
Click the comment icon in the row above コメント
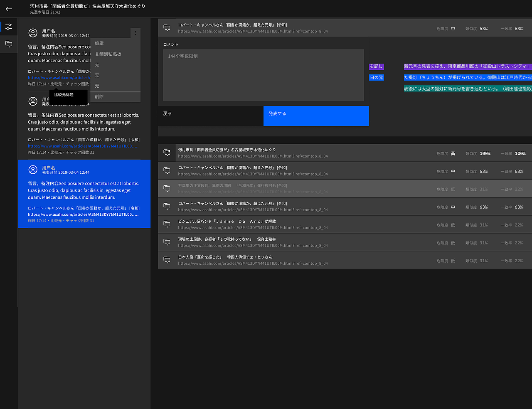pos(167,28)
